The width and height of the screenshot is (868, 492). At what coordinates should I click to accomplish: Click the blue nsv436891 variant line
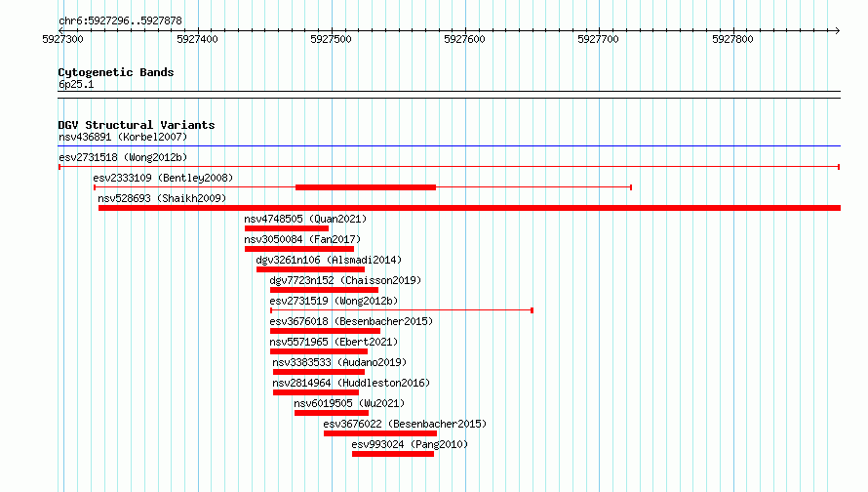click(x=449, y=146)
